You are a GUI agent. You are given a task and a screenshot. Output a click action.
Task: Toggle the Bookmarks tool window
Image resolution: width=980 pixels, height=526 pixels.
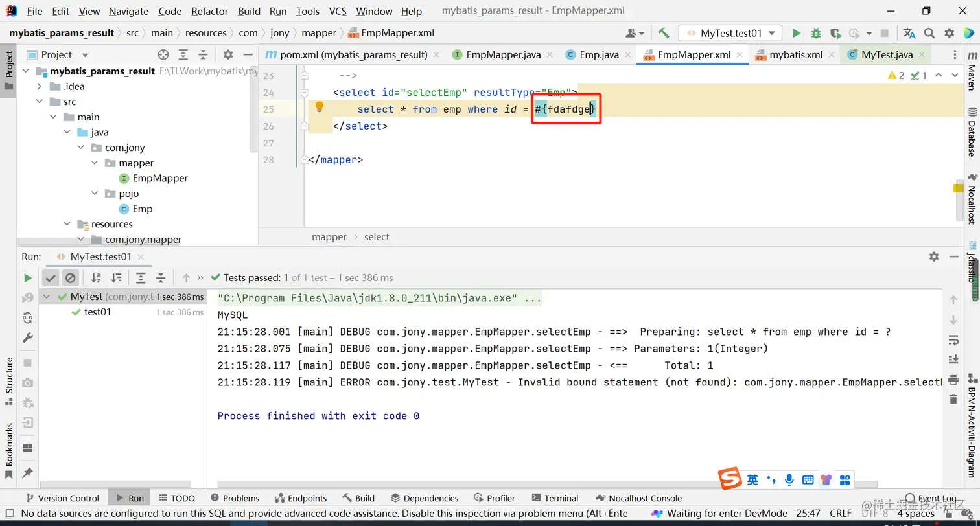pos(9,451)
